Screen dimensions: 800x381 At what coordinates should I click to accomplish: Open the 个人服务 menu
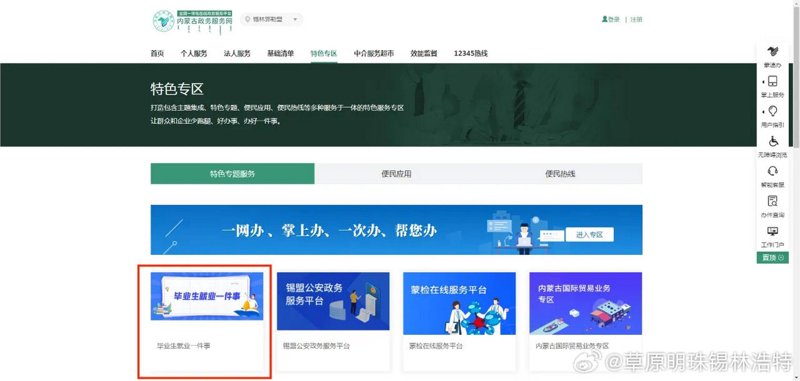(x=194, y=53)
